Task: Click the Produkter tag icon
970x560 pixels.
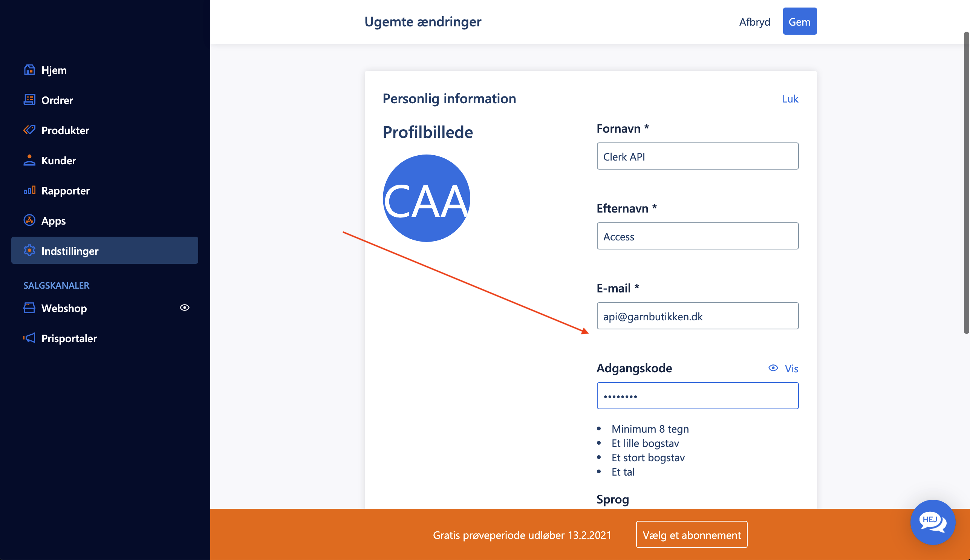Action: 30,130
